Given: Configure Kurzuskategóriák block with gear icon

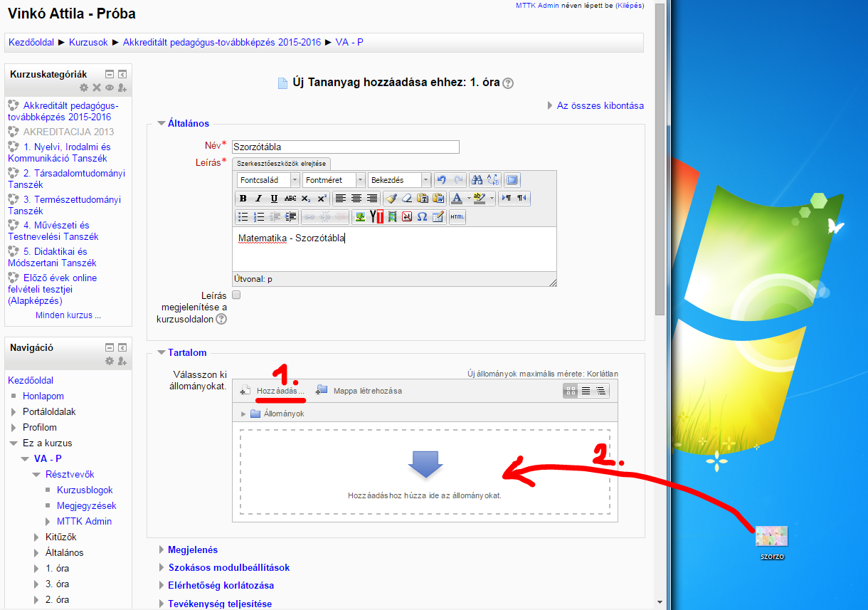Looking at the screenshot, I should pos(84,88).
